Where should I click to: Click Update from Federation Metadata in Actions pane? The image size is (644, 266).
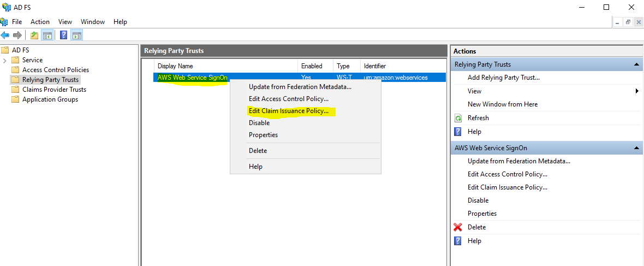click(518, 161)
